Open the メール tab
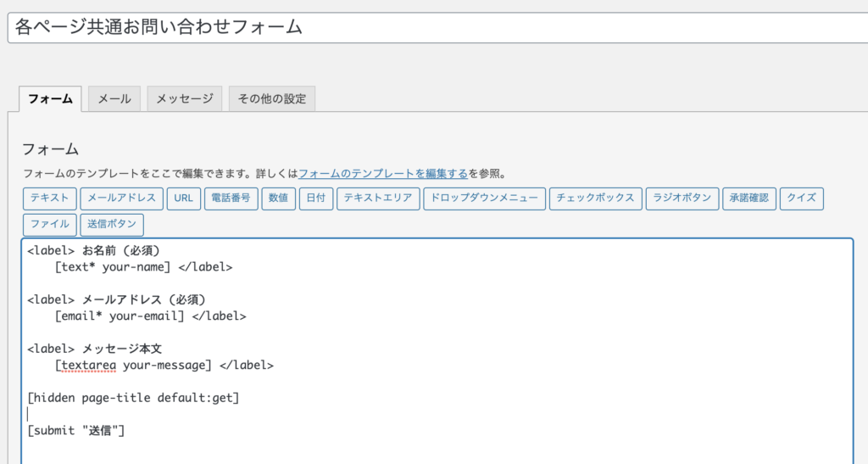This screenshot has width=868, height=464. click(x=114, y=98)
